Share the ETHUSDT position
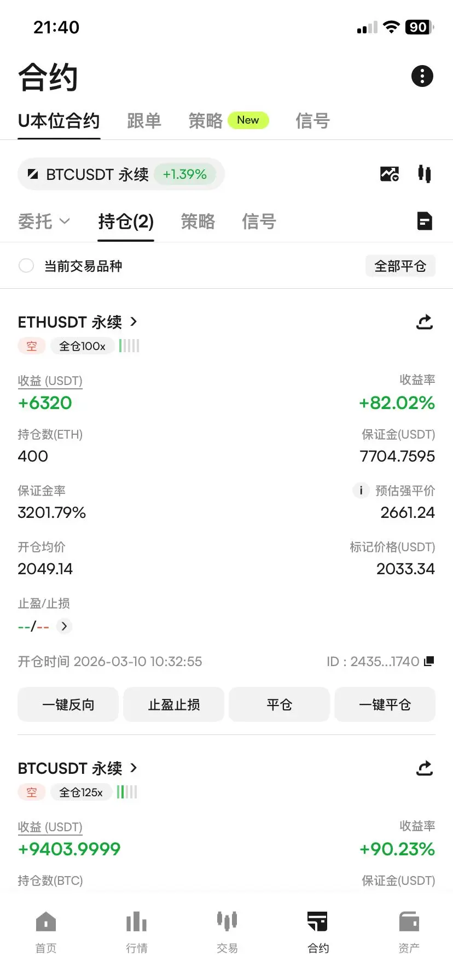The width and height of the screenshot is (453, 980). coord(425,322)
